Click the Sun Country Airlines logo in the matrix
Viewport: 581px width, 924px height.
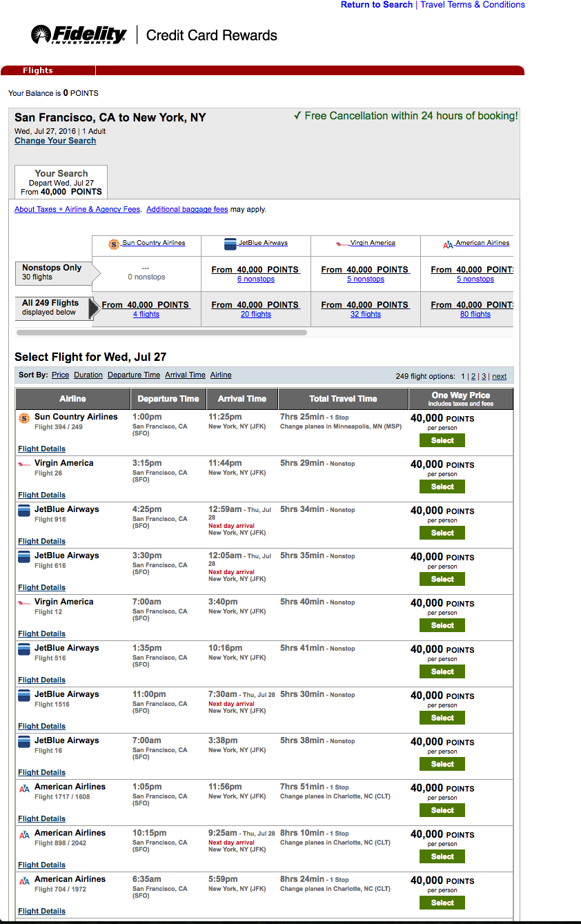coord(114,244)
